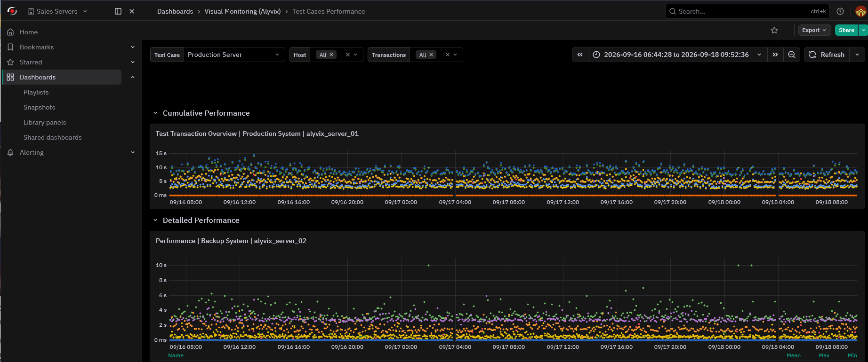This screenshot has height=362, width=868.
Task: Remove the All value from Host filter
Action: click(331, 55)
